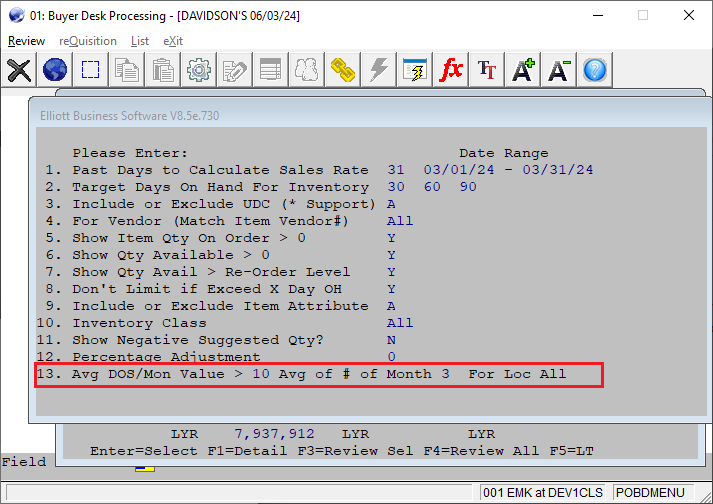Click Show Qty Available Y value
This screenshot has height=504, width=713.
(x=391, y=255)
